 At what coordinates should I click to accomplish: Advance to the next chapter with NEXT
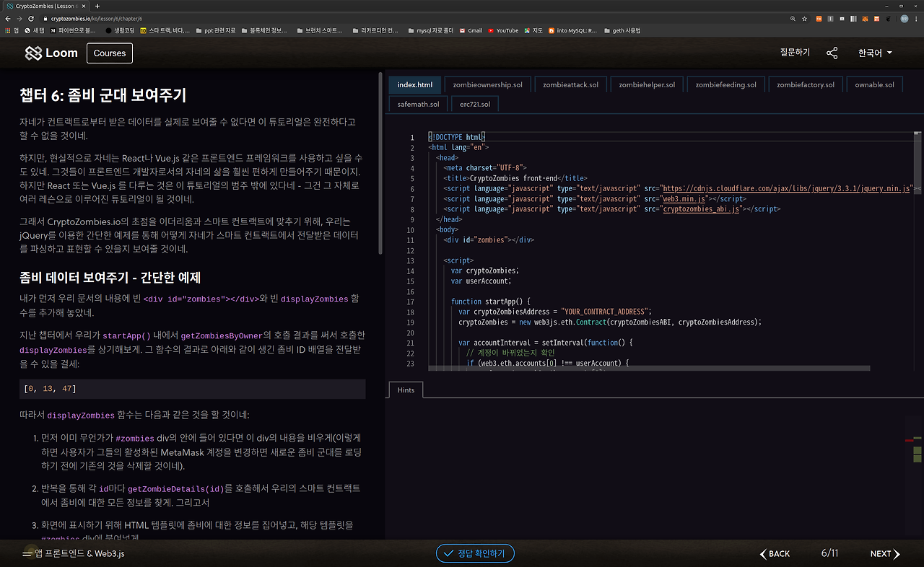click(x=885, y=553)
